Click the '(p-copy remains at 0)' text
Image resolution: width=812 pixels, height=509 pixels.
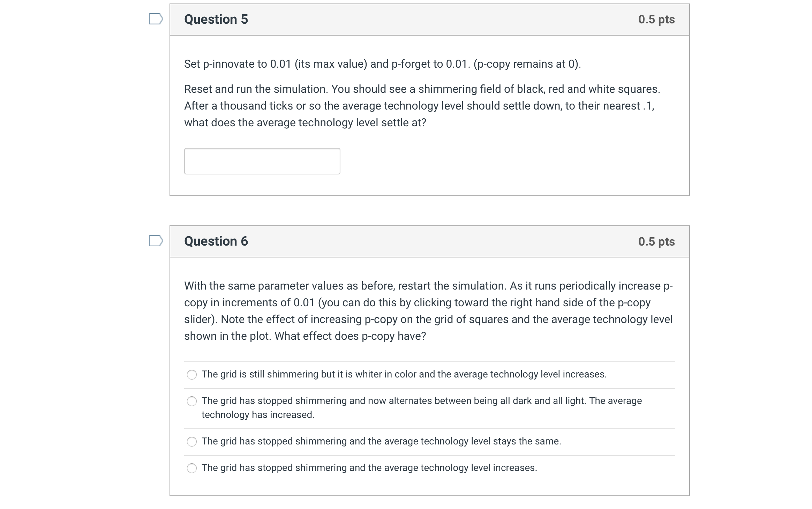point(527,64)
